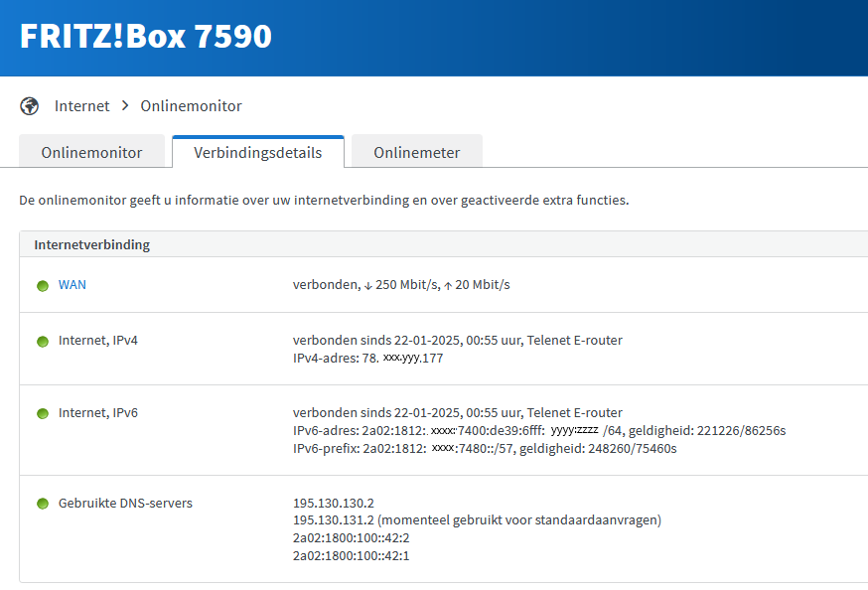Switch to the Onlinemonitor tab

[x=91, y=153]
